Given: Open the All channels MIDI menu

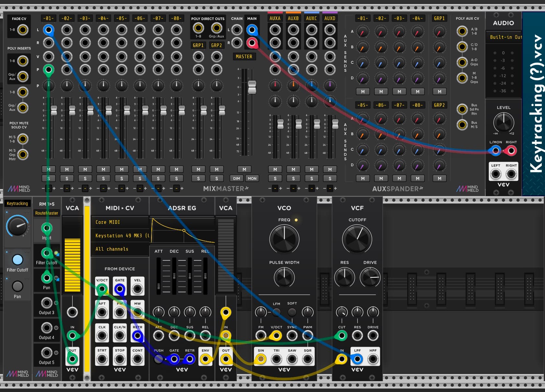Looking at the screenshot, I should (120, 249).
